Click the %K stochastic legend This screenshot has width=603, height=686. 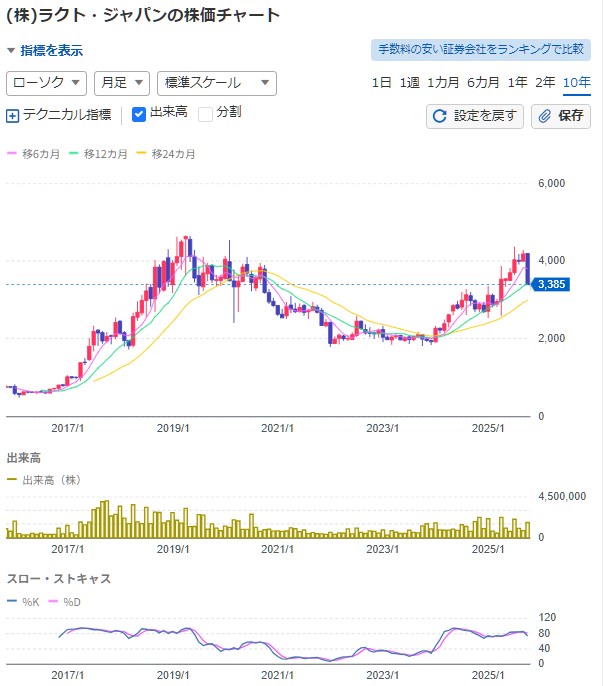(x=23, y=602)
